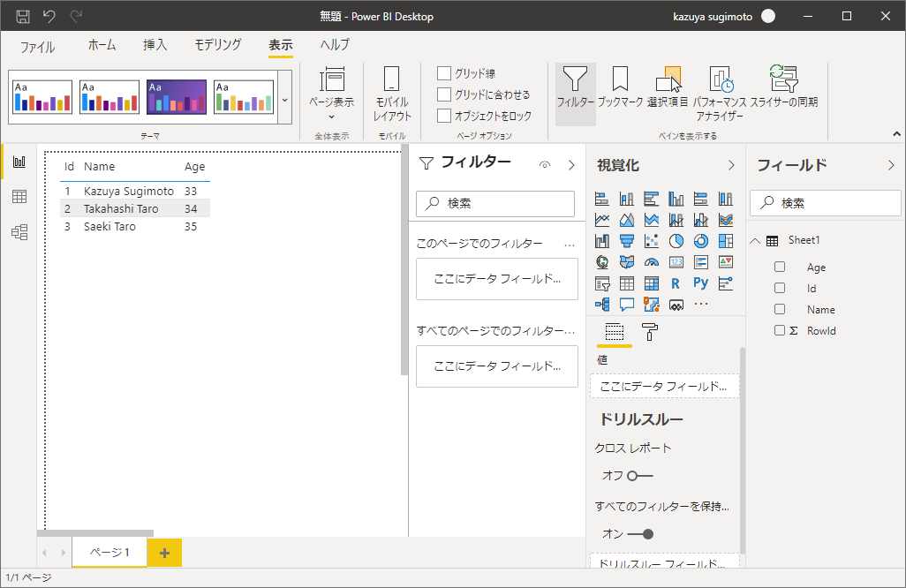The width and height of the screenshot is (906, 588).
Task: Open the Filter pane from ribbon
Action: coord(575,88)
